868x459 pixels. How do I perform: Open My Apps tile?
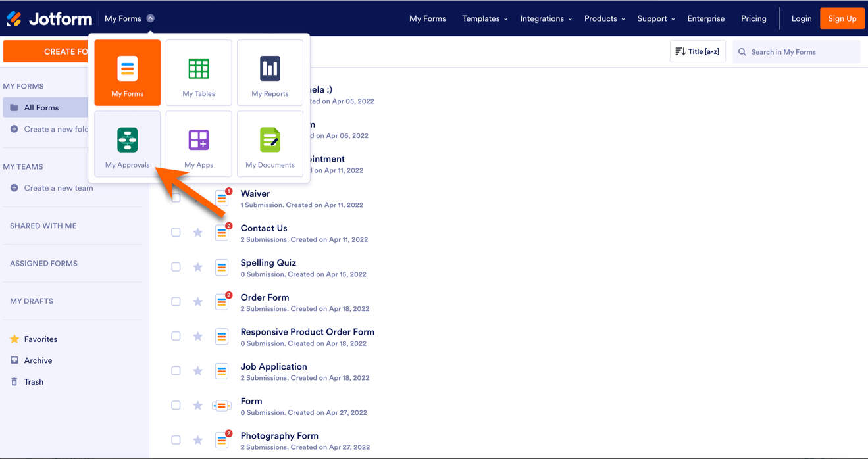[x=199, y=144]
